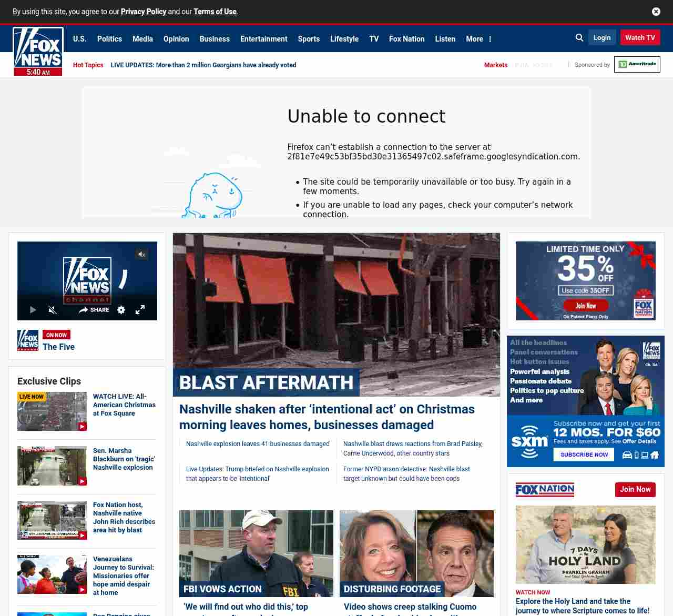Toggle mute in the video control bar
The width and height of the screenshot is (673, 616).
tap(53, 310)
